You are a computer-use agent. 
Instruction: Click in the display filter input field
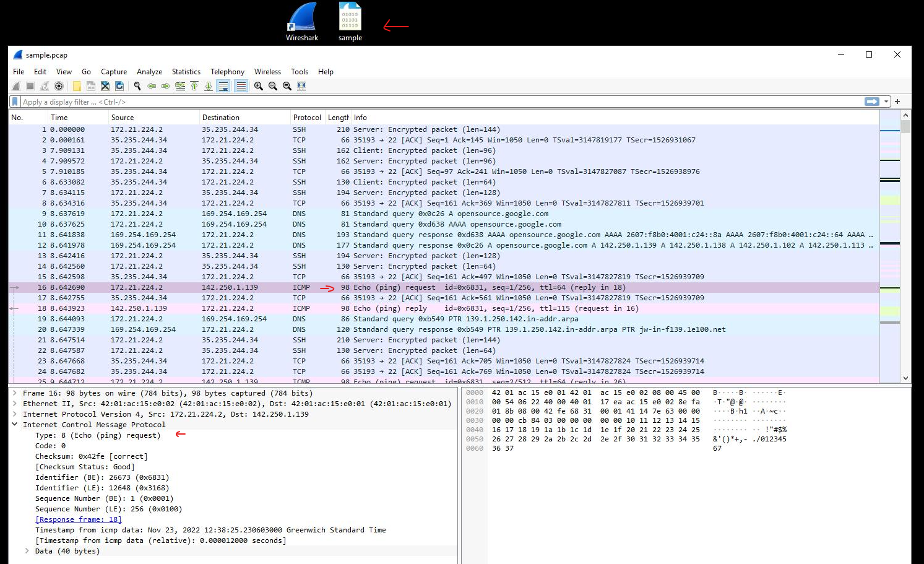pyautogui.click(x=433, y=102)
